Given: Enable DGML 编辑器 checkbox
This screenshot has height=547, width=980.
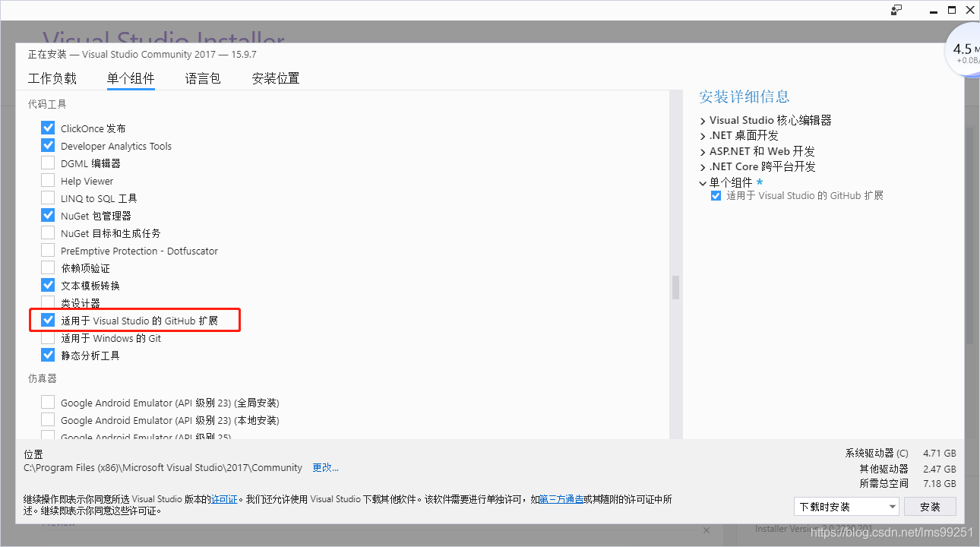Looking at the screenshot, I should 48,163.
